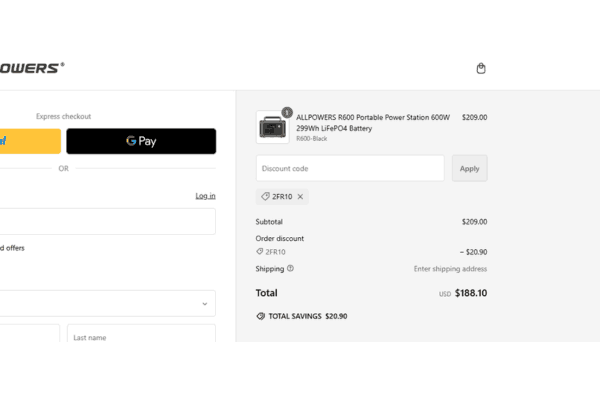
Task: Click the email contact input field
Action: [105, 221]
